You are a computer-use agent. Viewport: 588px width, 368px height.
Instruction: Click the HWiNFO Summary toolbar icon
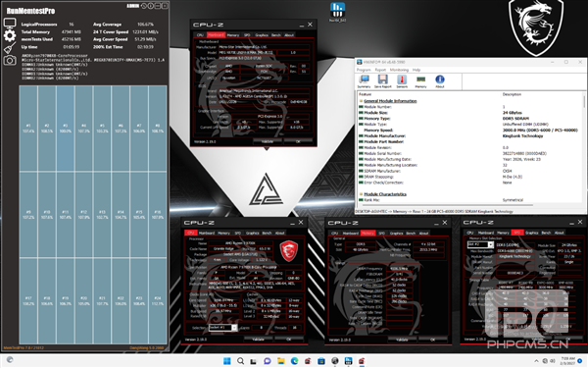pyautogui.click(x=364, y=81)
